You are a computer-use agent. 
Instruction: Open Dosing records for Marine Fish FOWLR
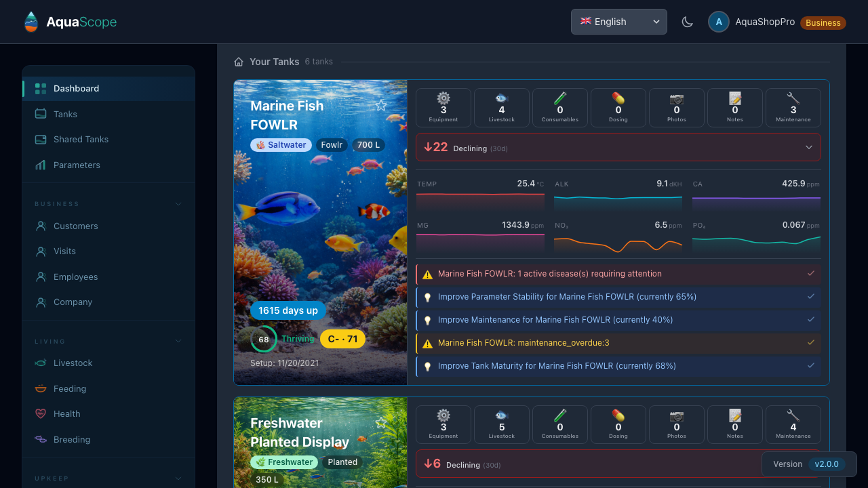(x=618, y=107)
